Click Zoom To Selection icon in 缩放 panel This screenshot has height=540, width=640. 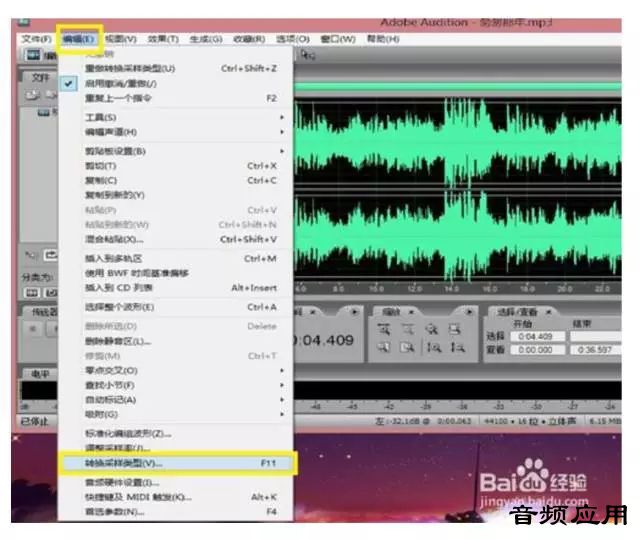tap(455, 329)
